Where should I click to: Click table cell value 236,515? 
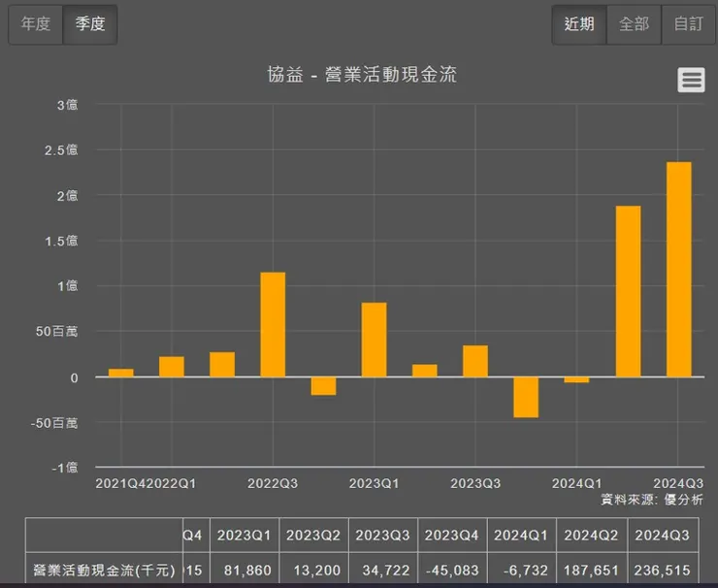coord(662,571)
